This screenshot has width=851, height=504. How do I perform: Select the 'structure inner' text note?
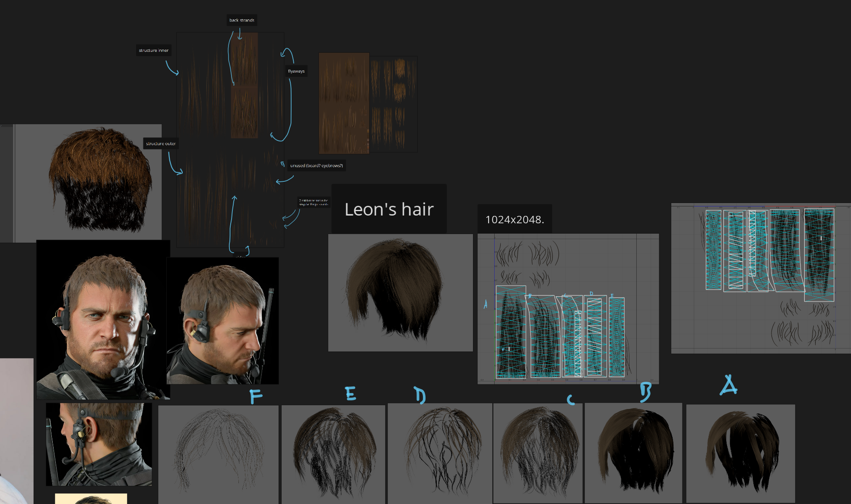153,51
